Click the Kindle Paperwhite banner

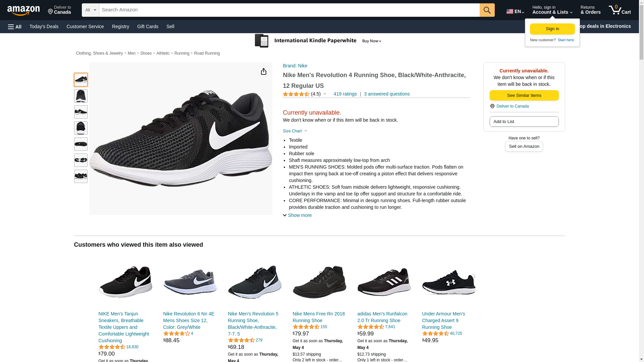pos(318,41)
